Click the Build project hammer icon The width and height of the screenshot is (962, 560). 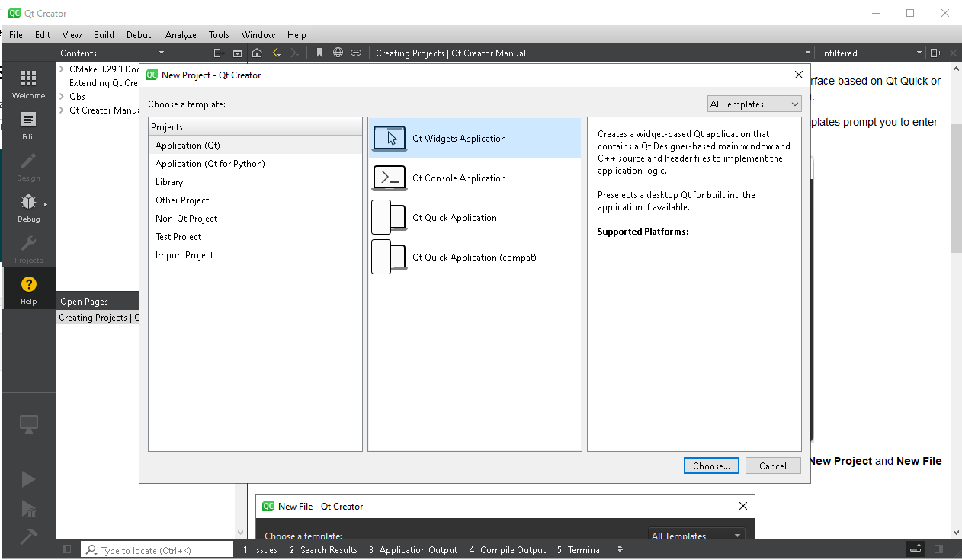pyautogui.click(x=28, y=536)
